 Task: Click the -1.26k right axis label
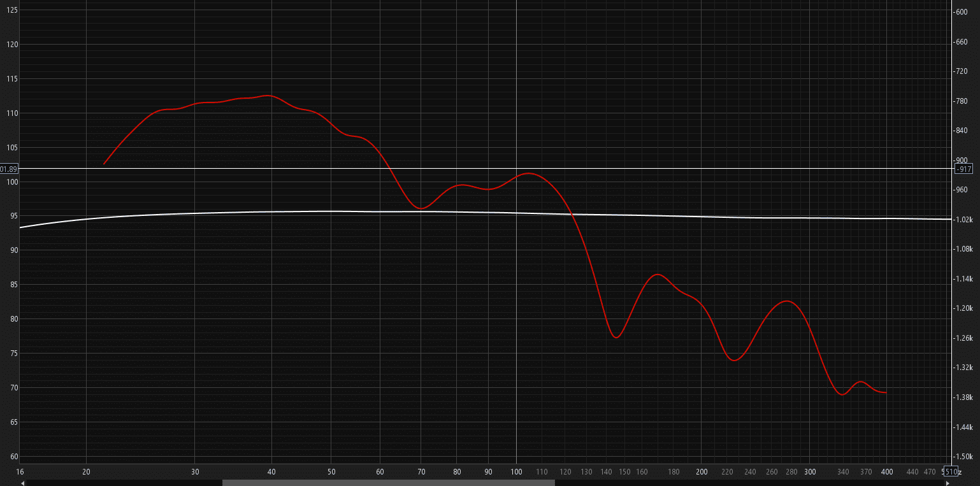pyautogui.click(x=963, y=338)
